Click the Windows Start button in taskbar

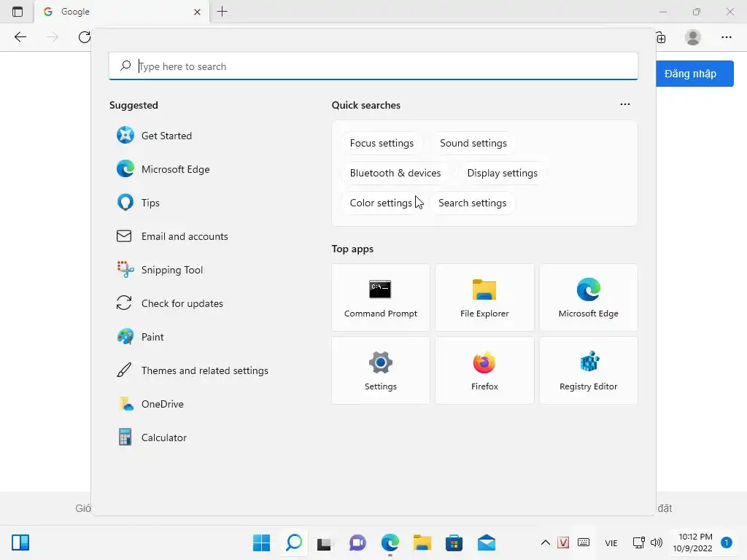pyautogui.click(x=262, y=542)
